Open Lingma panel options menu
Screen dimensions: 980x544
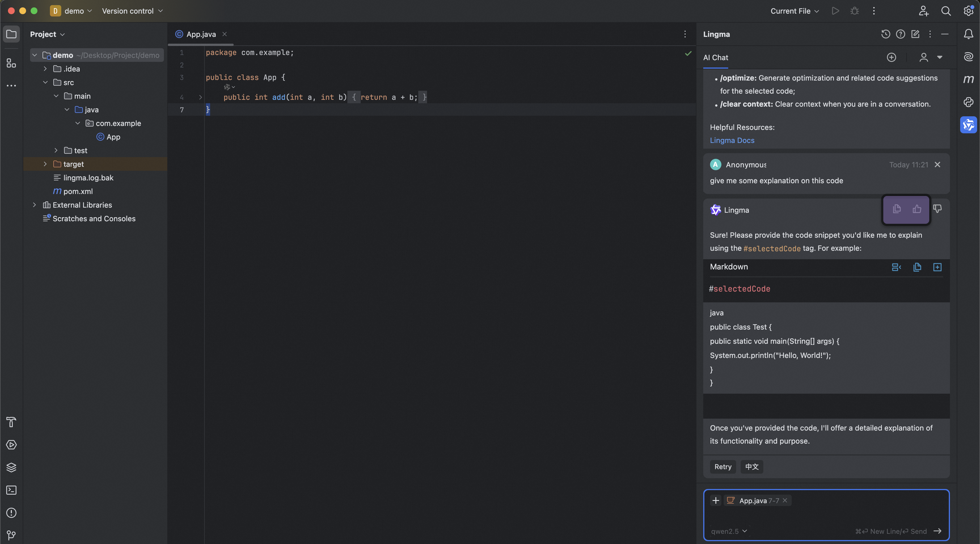click(930, 34)
